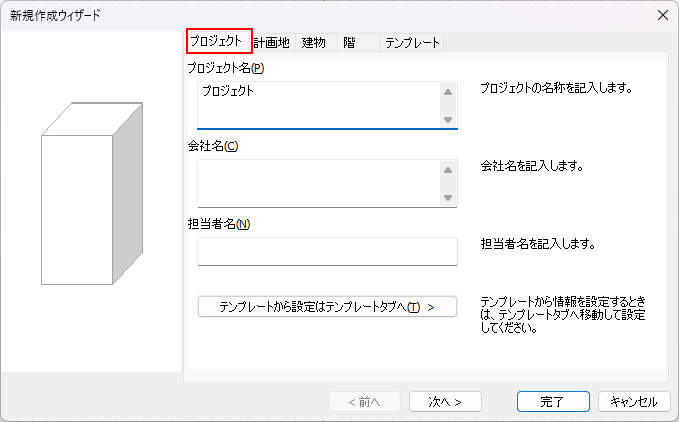
Task: Open the 建物 tab
Action: (314, 42)
